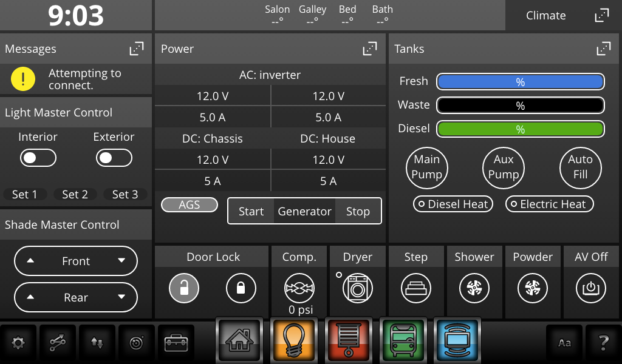Open the network routing icon

click(58, 343)
